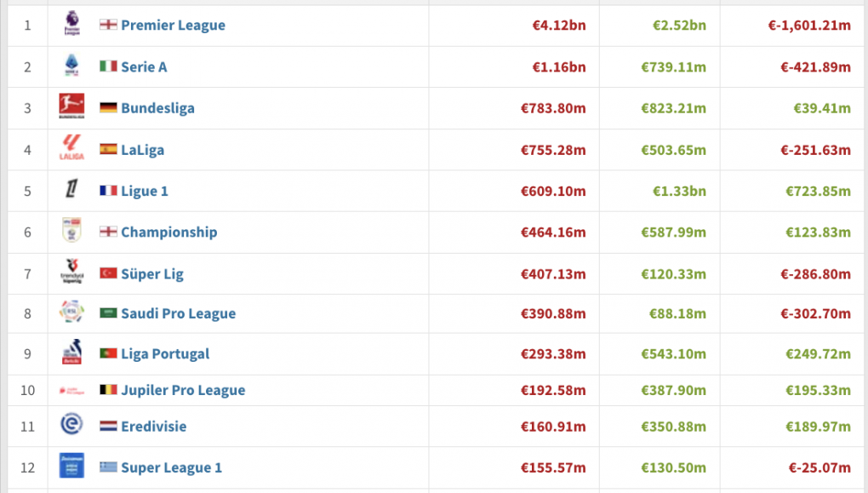Click the Ligue 1 logo icon
868x493 pixels.
coord(72,189)
